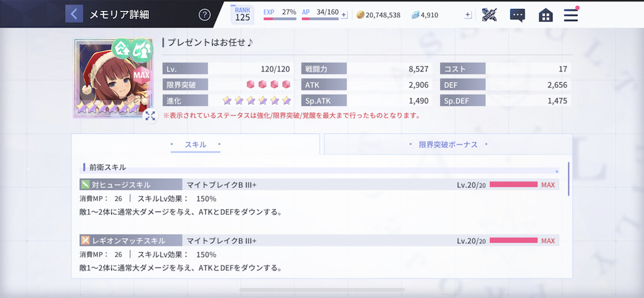
Task: Click the blue gem currency icon
Action: pyautogui.click(x=415, y=15)
